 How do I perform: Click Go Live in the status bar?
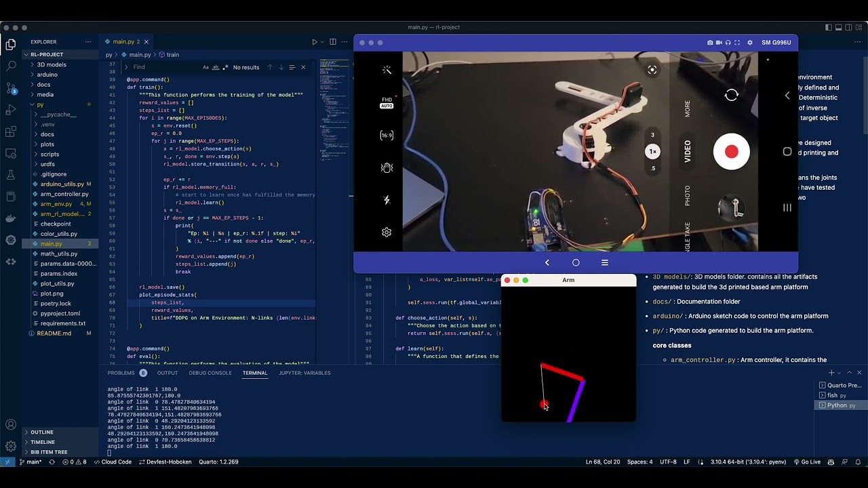click(x=807, y=462)
